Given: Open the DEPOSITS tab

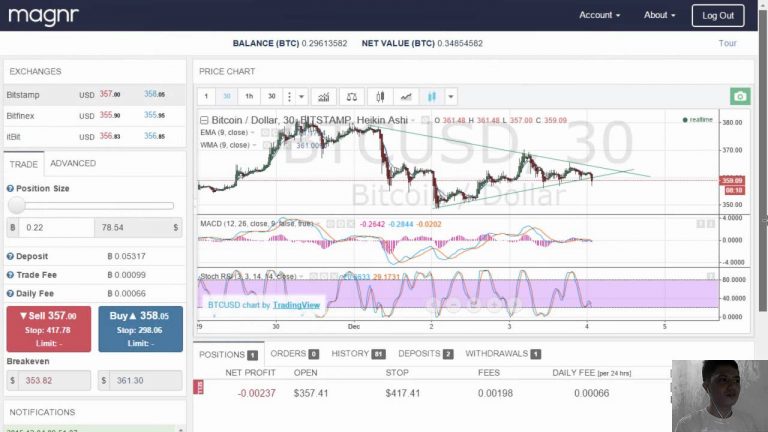Looking at the screenshot, I should (x=425, y=354).
